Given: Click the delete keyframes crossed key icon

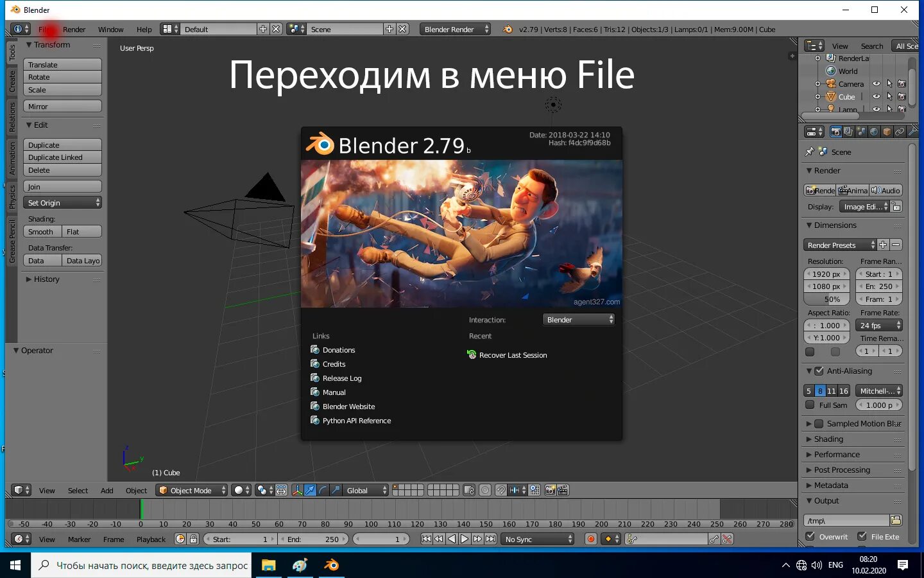Looking at the screenshot, I should tap(727, 539).
